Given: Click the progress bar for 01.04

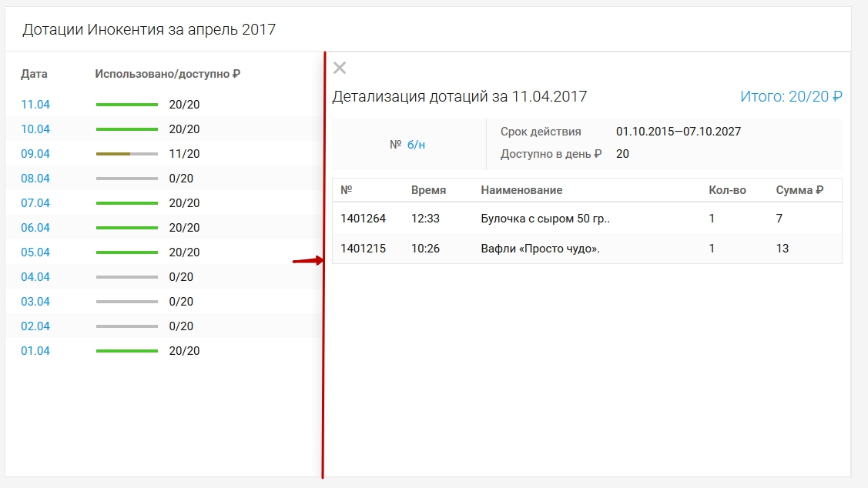Looking at the screenshot, I should point(127,351).
